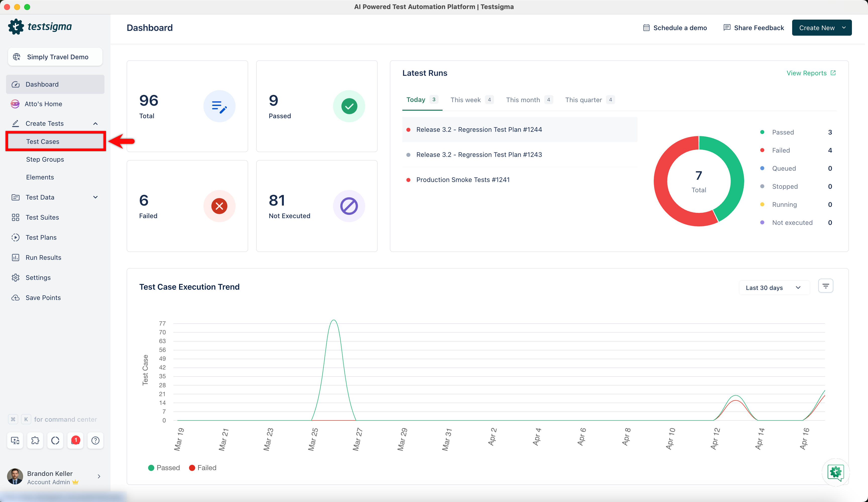The width and height of the screenshot is (868, 502).
Task: Open the Create New dropdown
Action: pyautogui.click(x=822, y=28)
